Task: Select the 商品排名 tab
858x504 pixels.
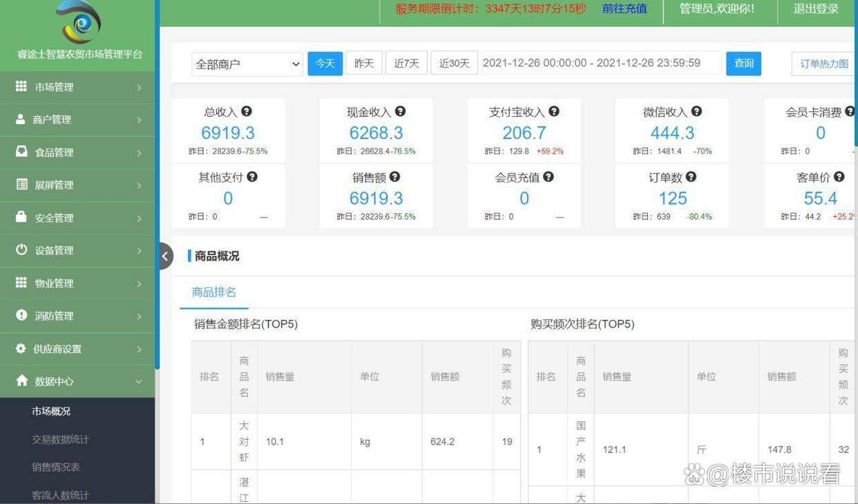Action: 214,292
